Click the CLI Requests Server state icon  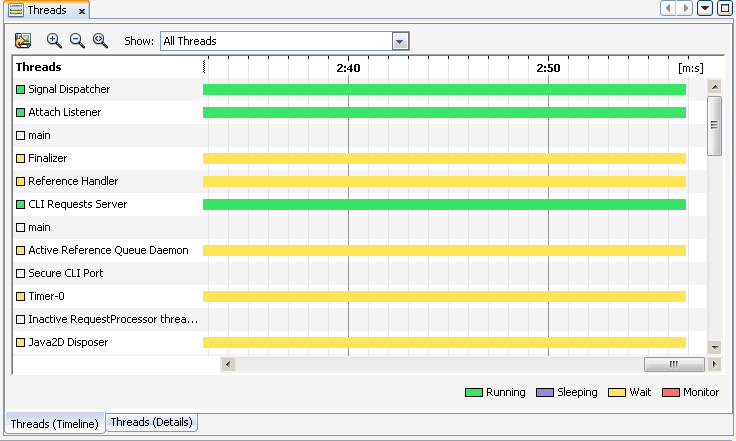[20, 204]
